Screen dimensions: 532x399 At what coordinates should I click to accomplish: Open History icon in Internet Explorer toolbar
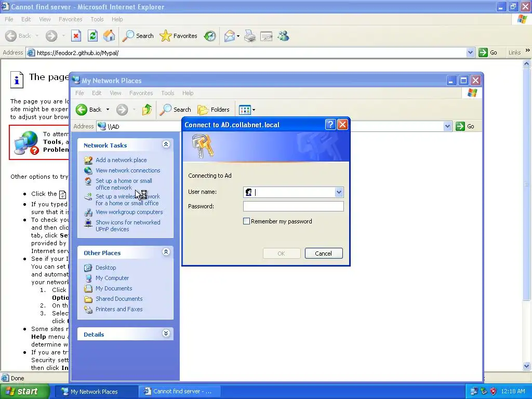point(210,36)
